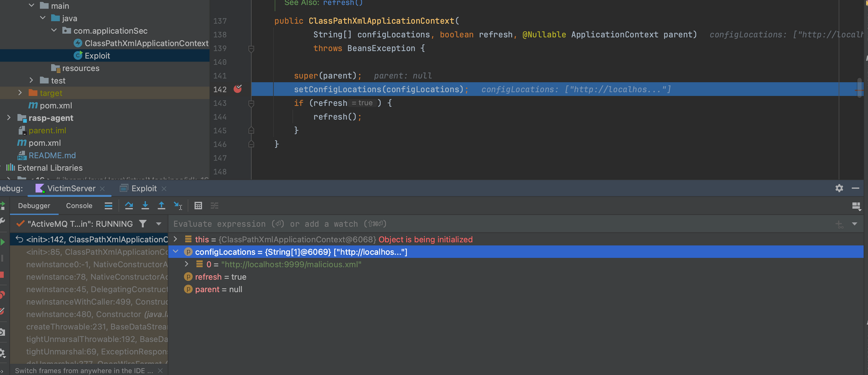Select frame tightUnmarshal:69

coord(89,352)
